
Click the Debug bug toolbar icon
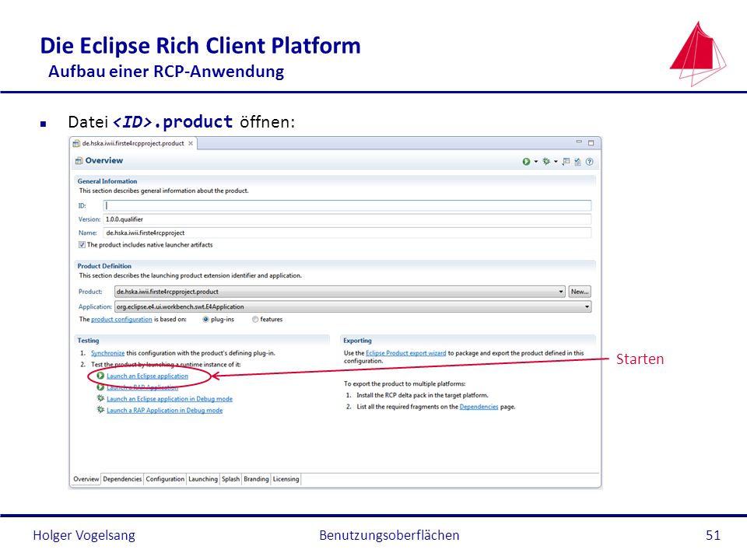(546, 162)
